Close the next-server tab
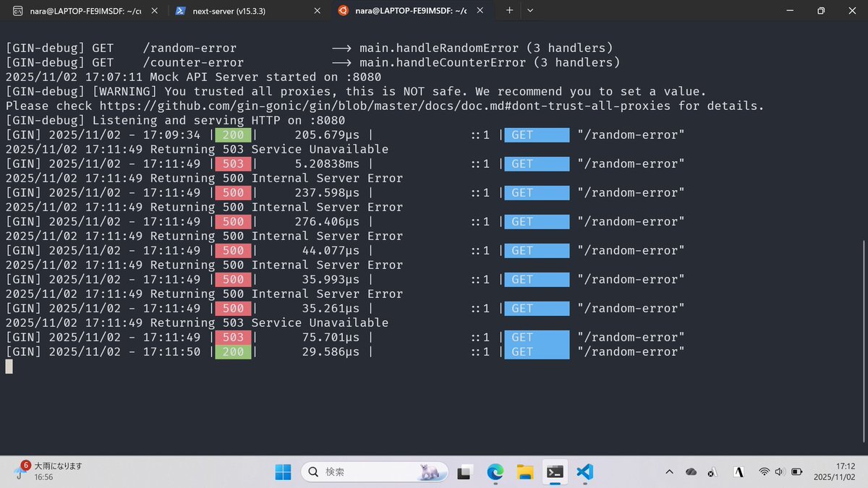Screen dimensions: 868x488 [316, 11]
